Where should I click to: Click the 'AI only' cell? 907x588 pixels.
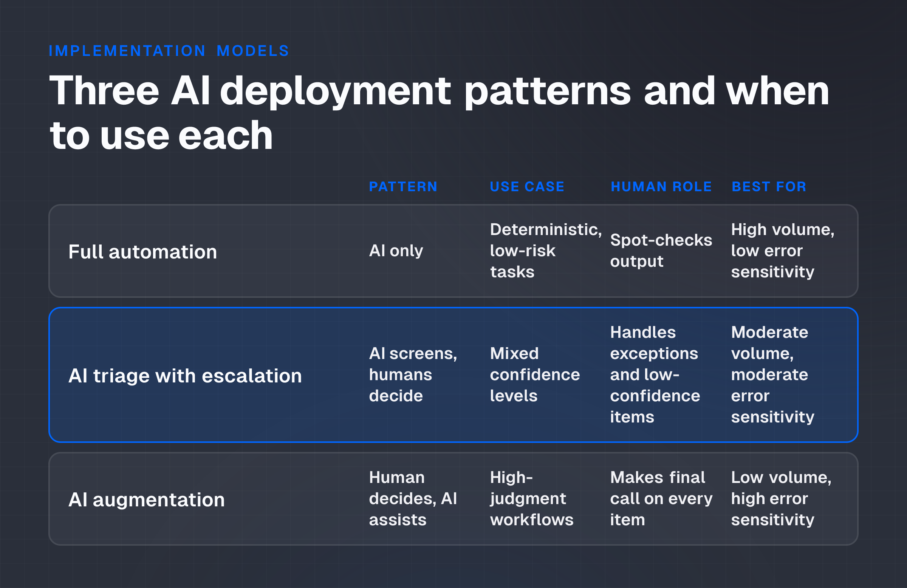click(396, 251)
